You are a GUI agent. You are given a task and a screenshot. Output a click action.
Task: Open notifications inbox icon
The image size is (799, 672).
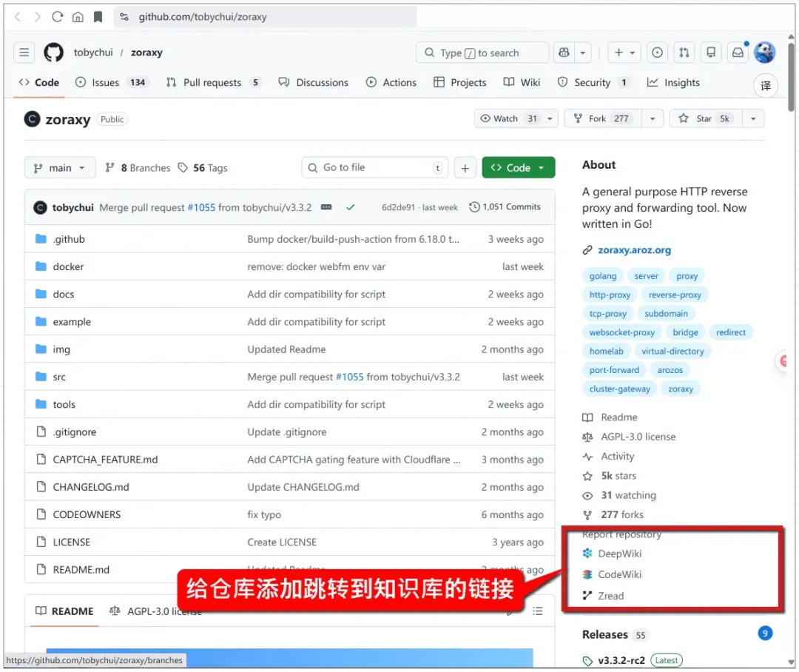738,53
